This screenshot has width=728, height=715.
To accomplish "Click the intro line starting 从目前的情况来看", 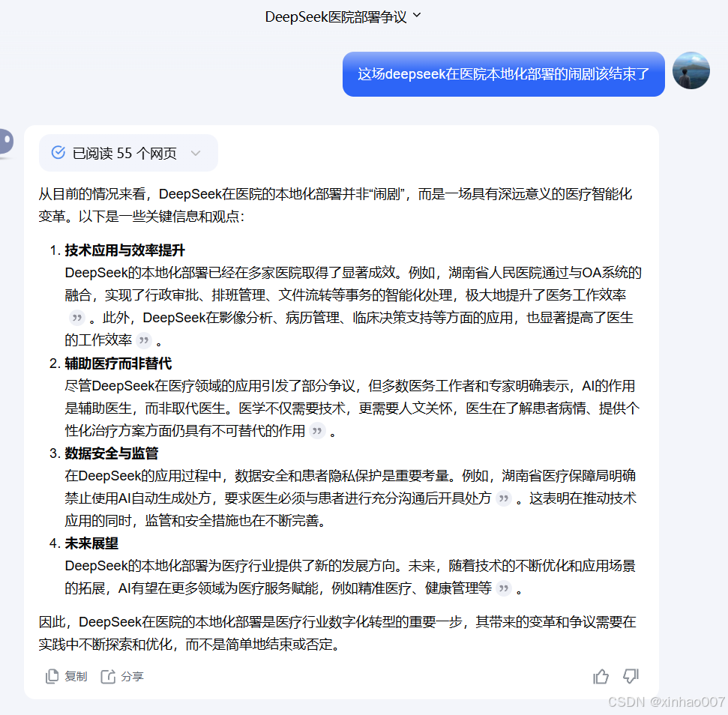I will 335,194.
